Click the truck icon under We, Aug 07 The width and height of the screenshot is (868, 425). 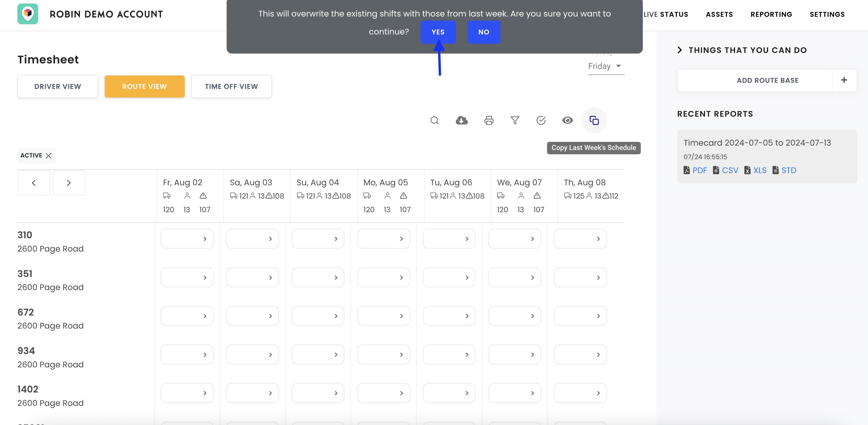pyautogui.click(x=501, y=195)
